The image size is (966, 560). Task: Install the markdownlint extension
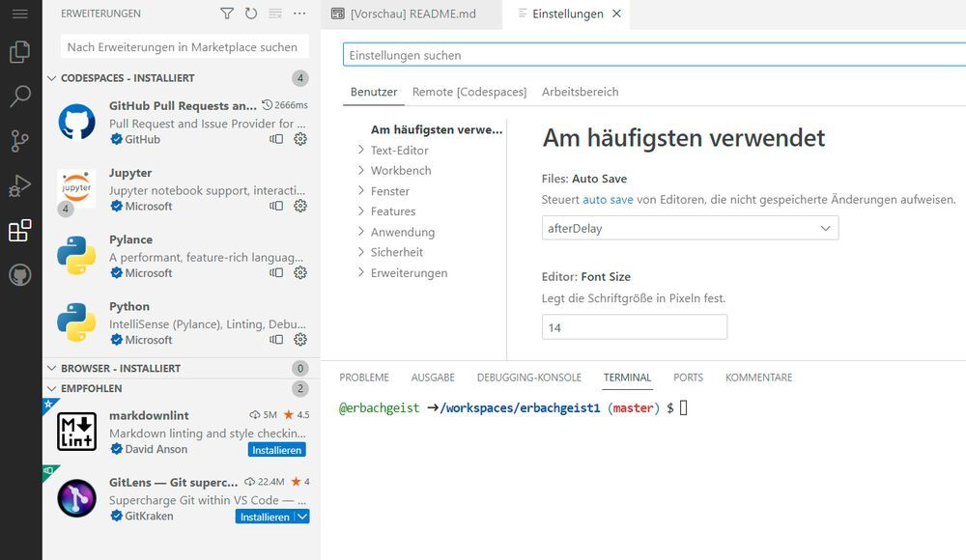point(277,450)
